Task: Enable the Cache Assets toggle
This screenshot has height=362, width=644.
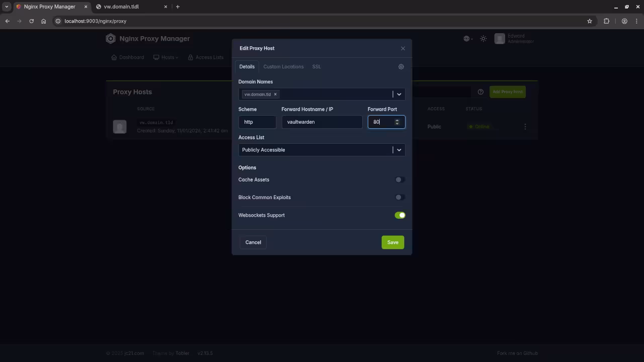Action: [400, 179]
